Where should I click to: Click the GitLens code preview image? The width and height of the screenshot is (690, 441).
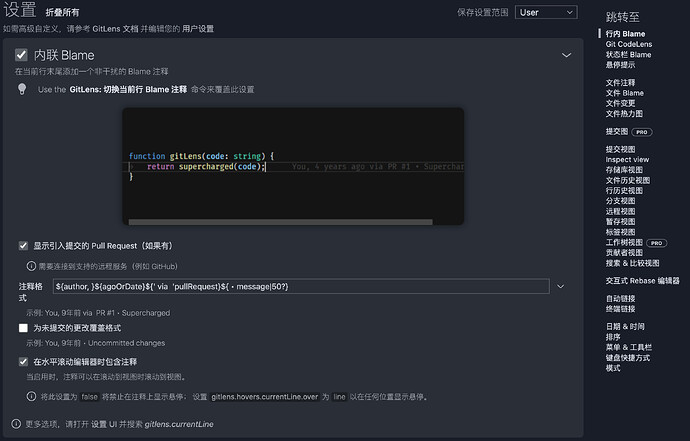[x=293, y=166]
